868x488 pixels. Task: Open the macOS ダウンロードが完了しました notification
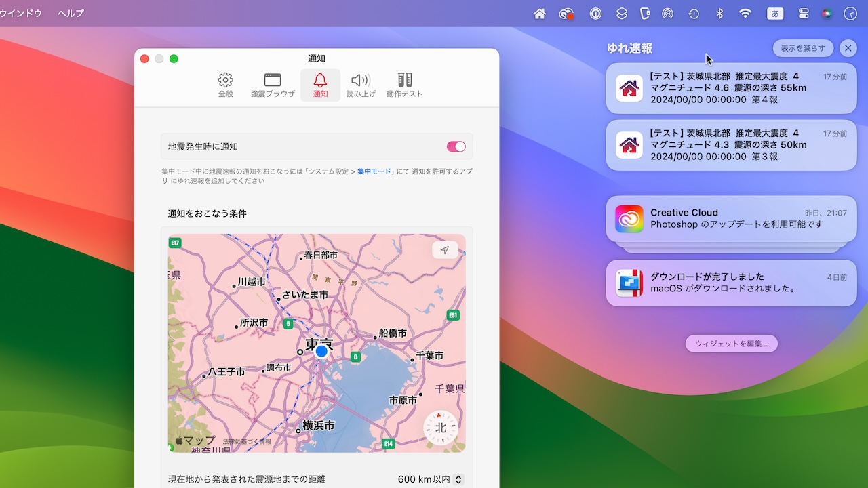click(x=731, y=283)
